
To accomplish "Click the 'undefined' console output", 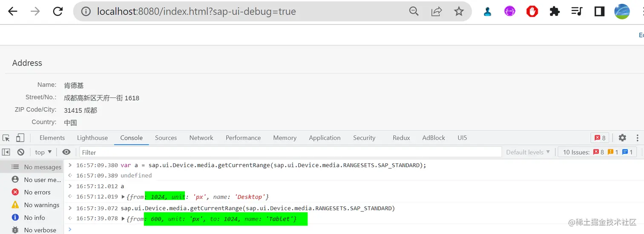I will point(136,175).
